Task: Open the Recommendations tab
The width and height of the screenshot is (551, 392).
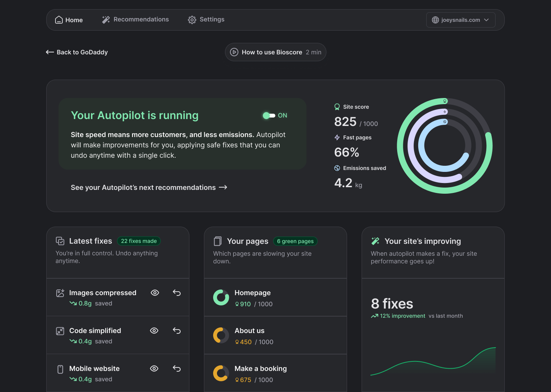Action: 135,20
